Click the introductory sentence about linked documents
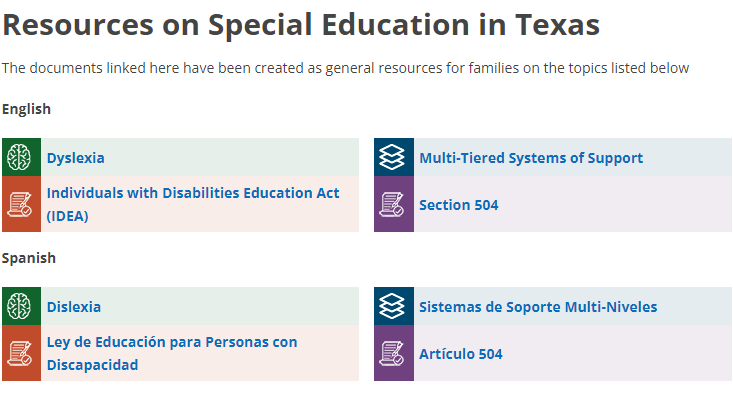The width and height of the screenshot is (733, 407). [x=345, y=68]
